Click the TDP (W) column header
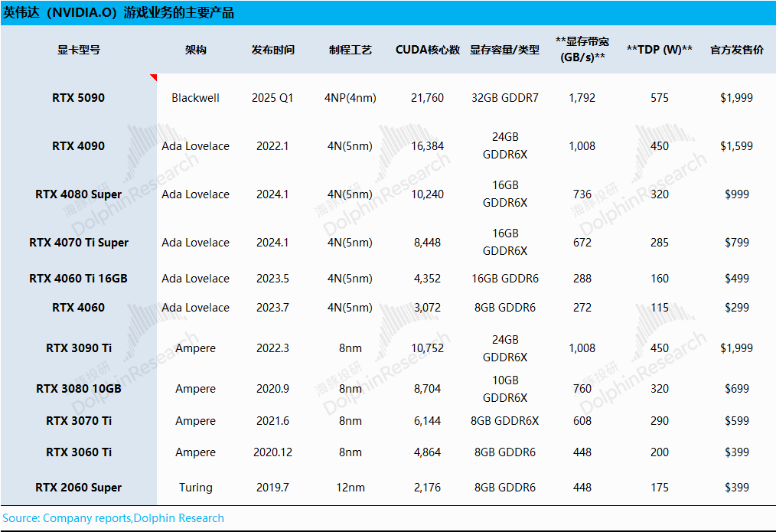776x532 pixels. click(x=660, y=50)
